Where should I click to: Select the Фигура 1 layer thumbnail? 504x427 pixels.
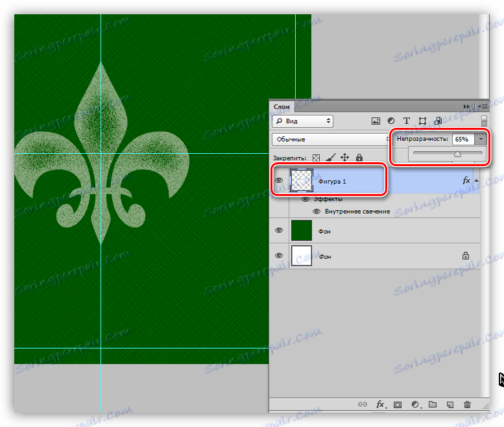point(301,180)
